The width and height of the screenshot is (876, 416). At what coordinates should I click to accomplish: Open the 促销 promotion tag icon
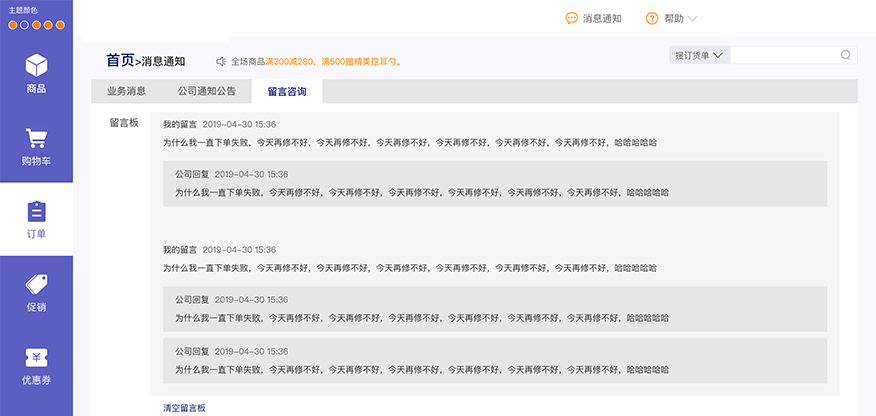(36, 284)
